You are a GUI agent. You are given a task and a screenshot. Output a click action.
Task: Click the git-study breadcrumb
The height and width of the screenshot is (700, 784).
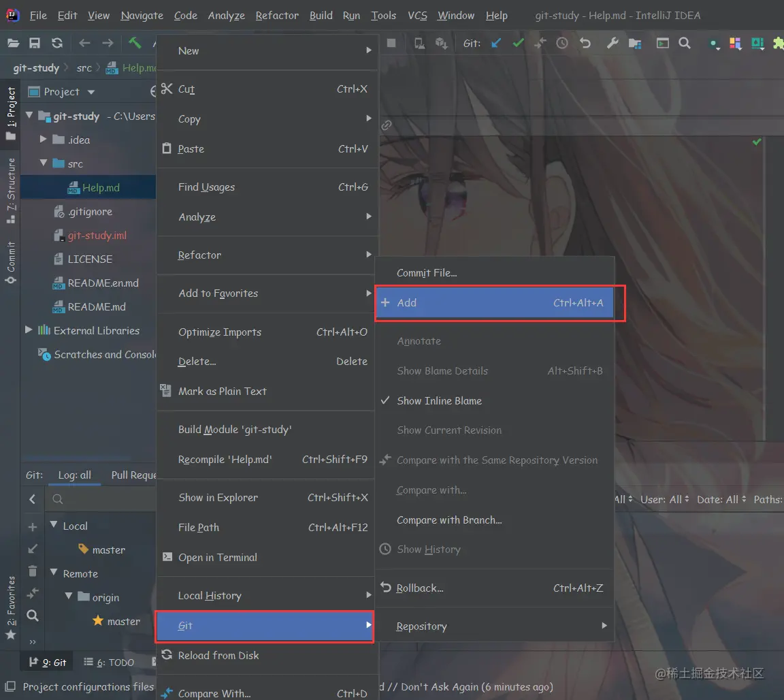36,67
